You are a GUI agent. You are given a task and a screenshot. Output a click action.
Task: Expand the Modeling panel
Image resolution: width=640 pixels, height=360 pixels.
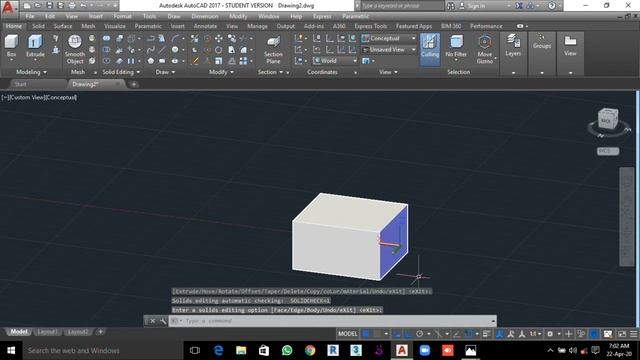pos(31,72)
